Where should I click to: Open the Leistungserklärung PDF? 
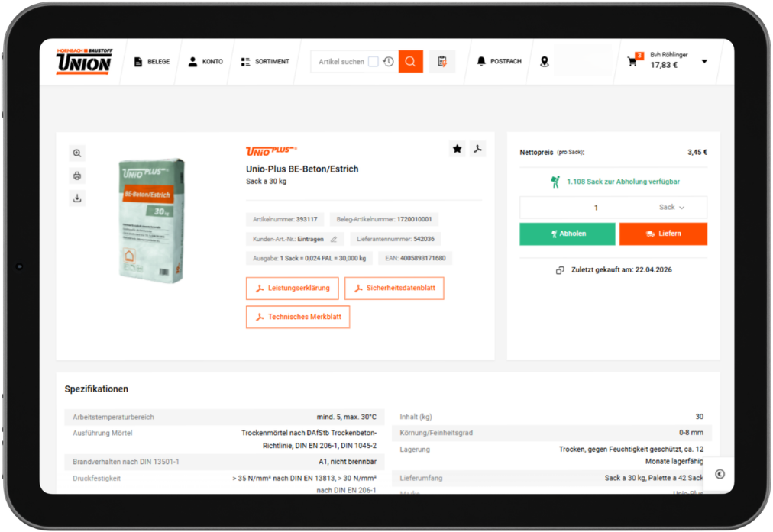pos(293,289)
